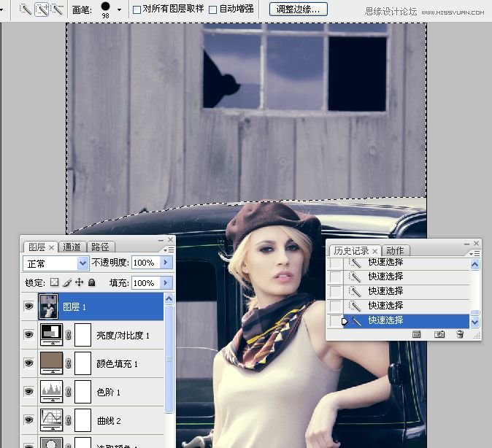Create new snapshot with camera icon

[439, 334]
